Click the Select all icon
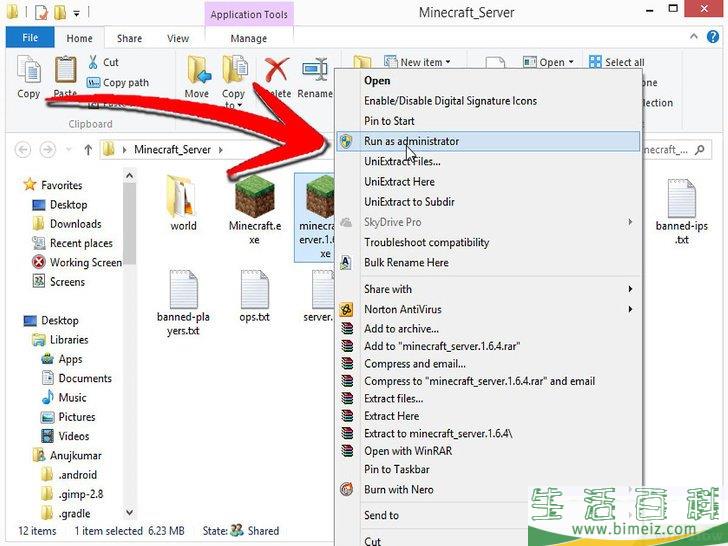The width and height of the screenshot is (728, 546). 595,62
